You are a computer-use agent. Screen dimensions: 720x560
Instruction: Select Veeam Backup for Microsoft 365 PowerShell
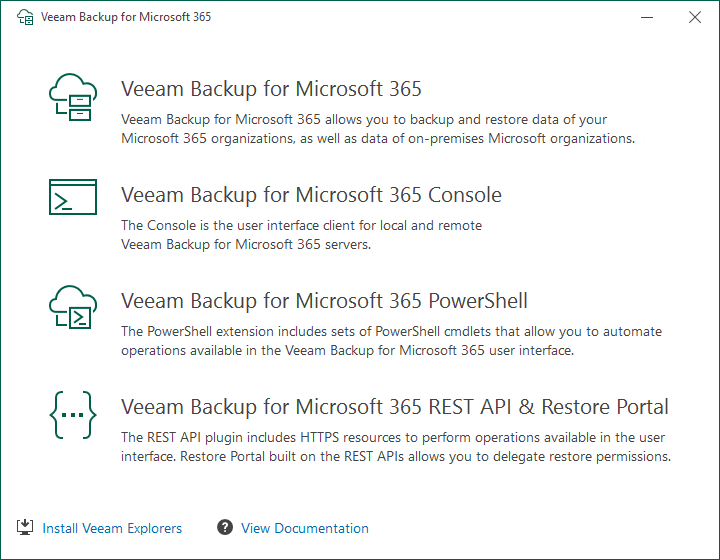pos(324,300)
